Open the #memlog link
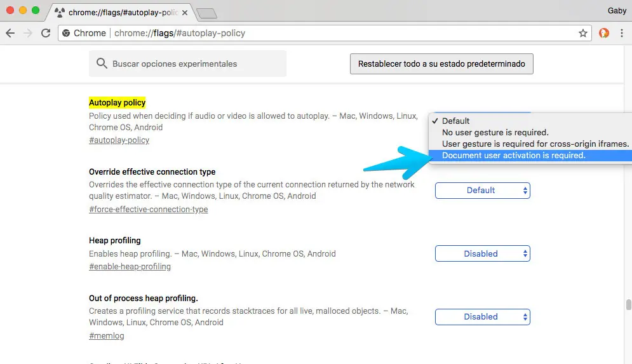The height and width of the screenshot is (364, 632). [x=107, y=335]
